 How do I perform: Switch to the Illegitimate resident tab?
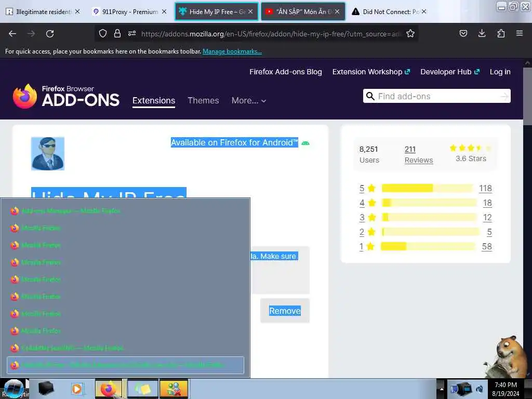[43, 11]
